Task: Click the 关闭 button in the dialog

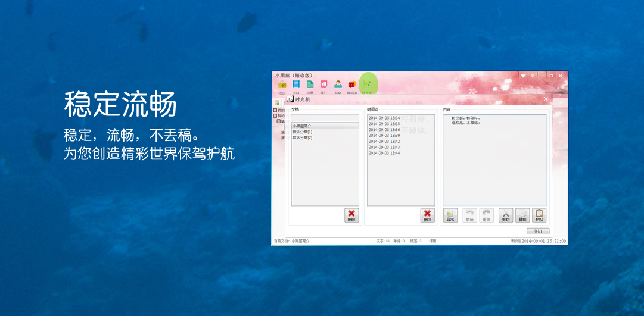Action: (537, 231)
